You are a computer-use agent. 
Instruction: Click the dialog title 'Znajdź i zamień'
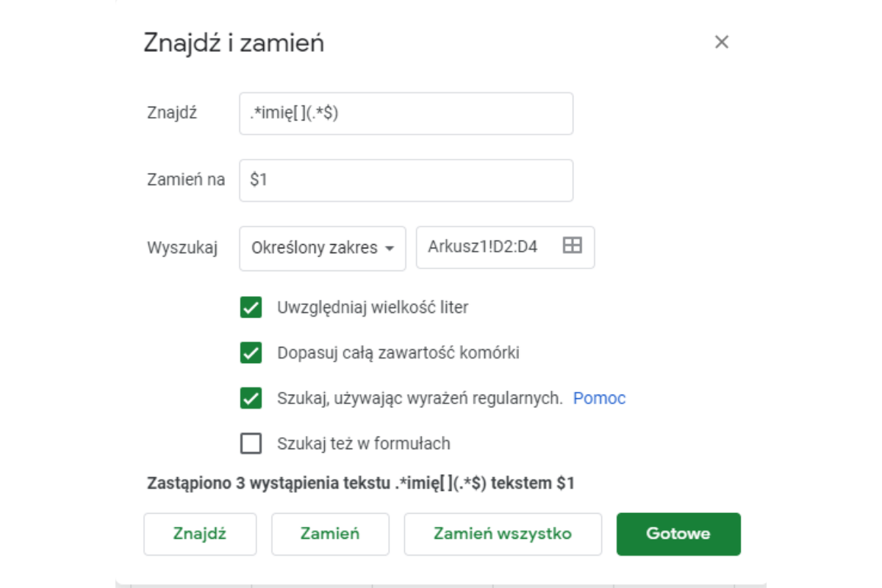point(234,43)
